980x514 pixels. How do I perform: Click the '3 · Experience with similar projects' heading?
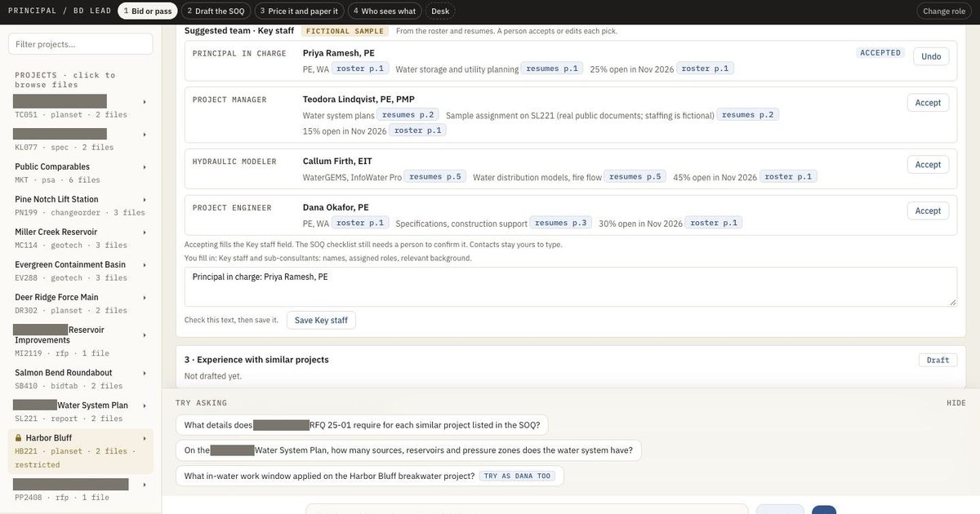[256, 360]
